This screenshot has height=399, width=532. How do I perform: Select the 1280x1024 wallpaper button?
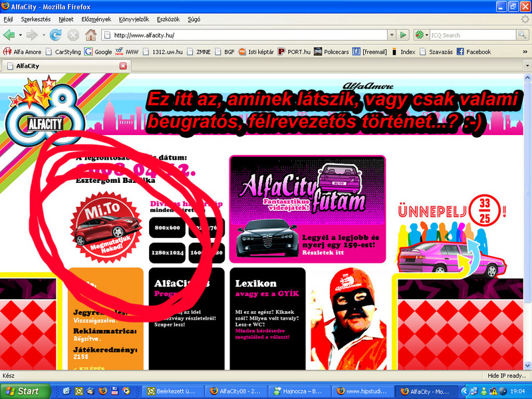point(167,253)
